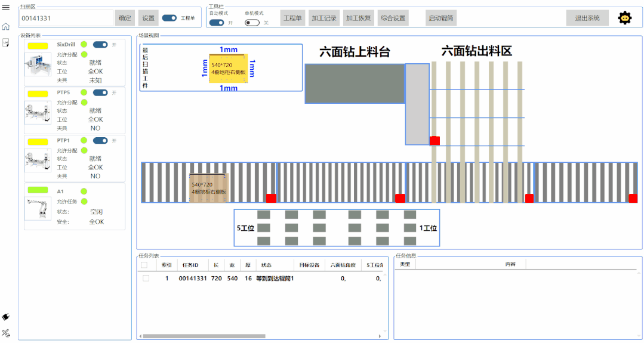Click scrollbar left arrow in task list
Viewport: 644px width, 343px height.
pos(140,336)
